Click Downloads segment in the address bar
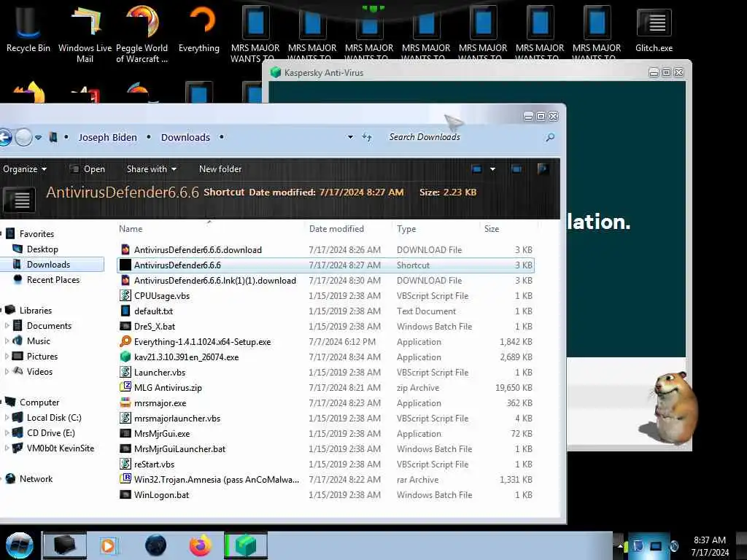Screen dimensions: 747x560 185,137
